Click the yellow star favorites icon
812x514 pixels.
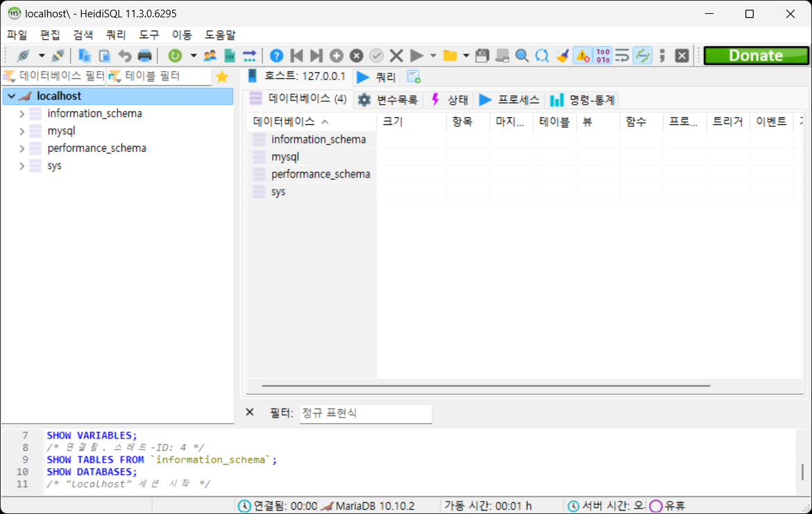tap(222, 76)
